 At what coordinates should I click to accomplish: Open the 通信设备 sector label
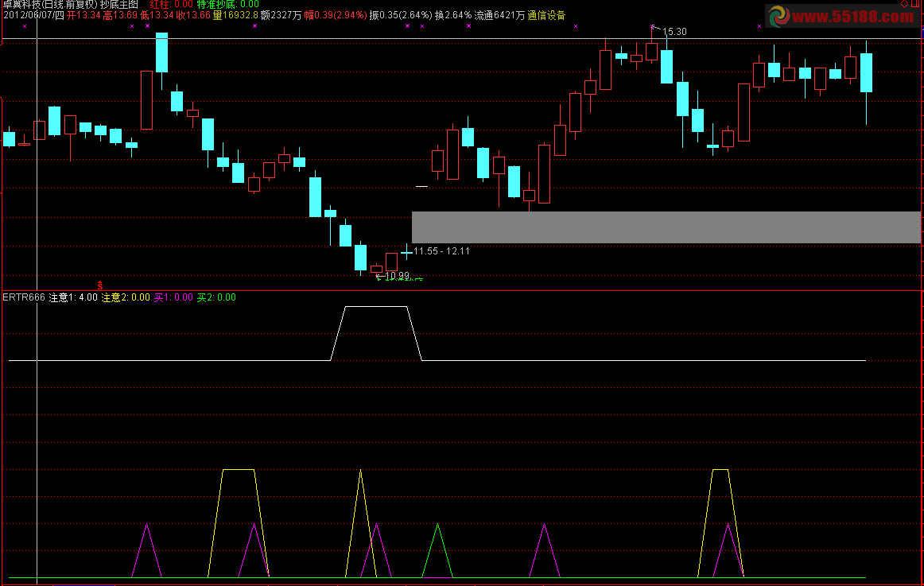click(x=546, y=15)
